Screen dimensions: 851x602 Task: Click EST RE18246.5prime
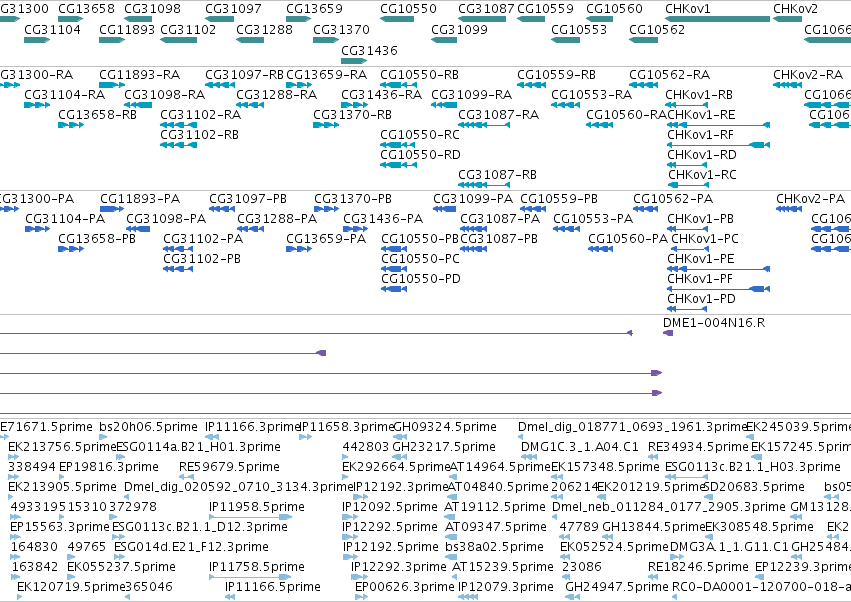[x=698, y=567]
